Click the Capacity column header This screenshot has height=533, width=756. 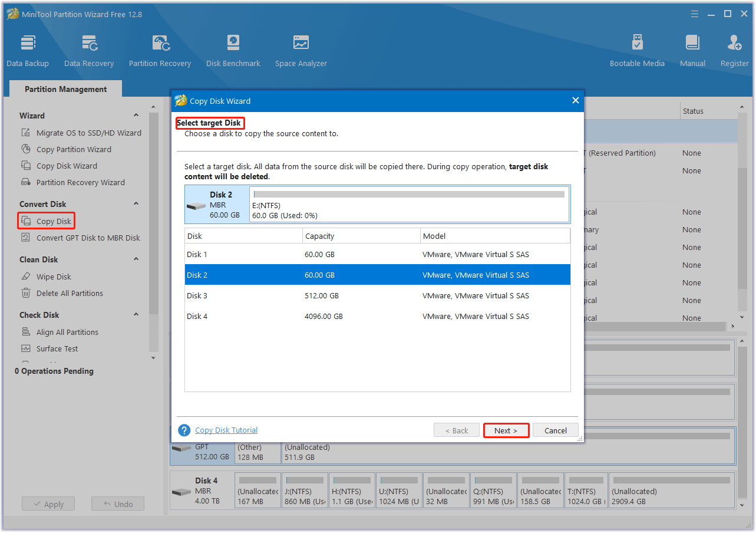[x=361, y=236]
